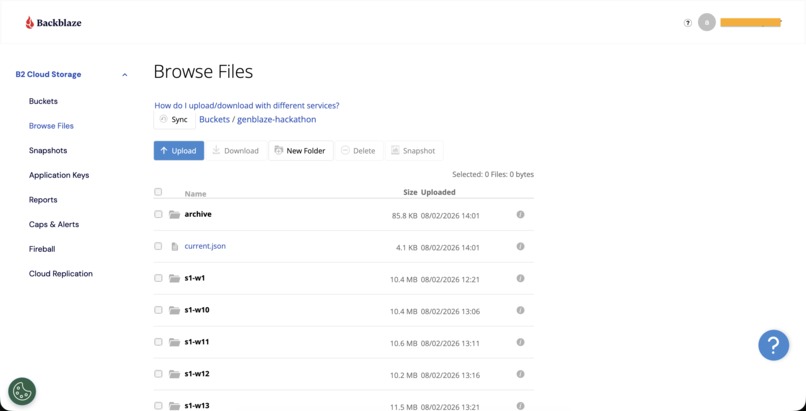Viewport: 806px width, 411px height.
Task: Open the user account avatar
Action: (707, 22)
